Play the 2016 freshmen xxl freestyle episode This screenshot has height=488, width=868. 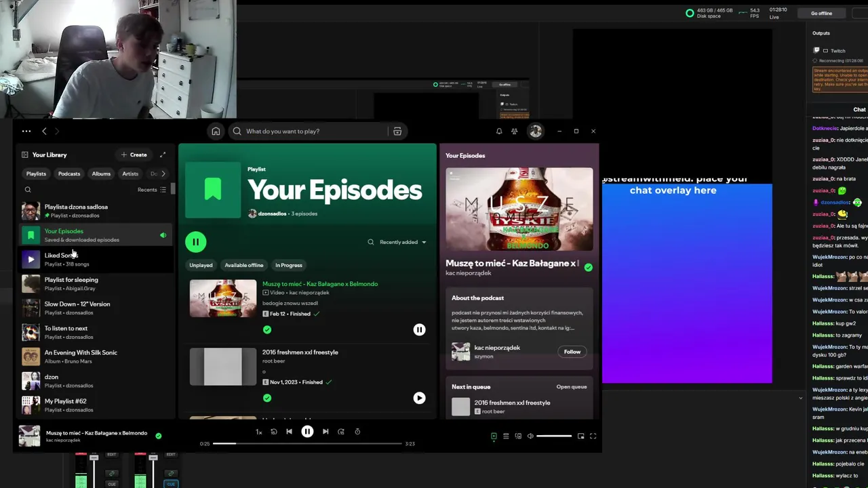[419, 399]
